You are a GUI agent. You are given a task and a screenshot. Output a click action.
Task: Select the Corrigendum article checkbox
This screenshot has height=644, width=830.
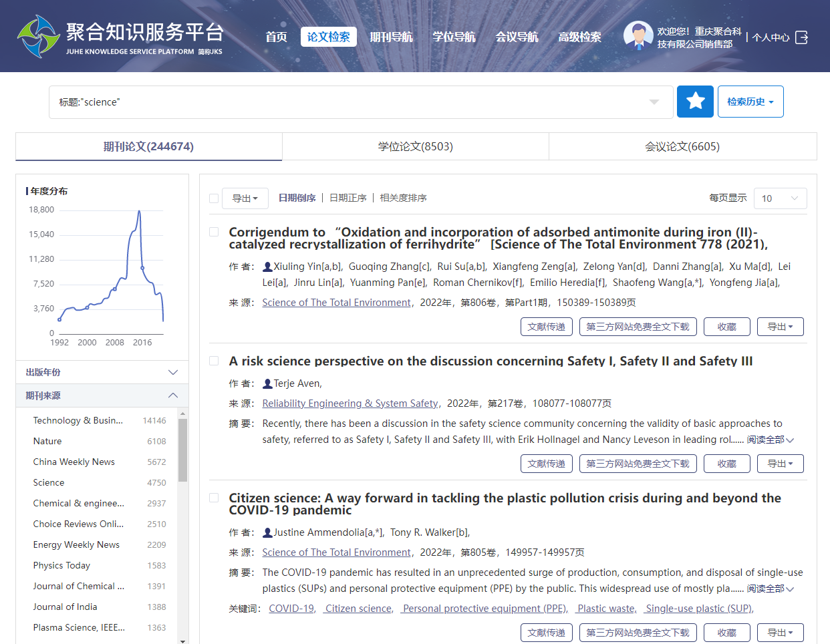(x=214, y=232)
